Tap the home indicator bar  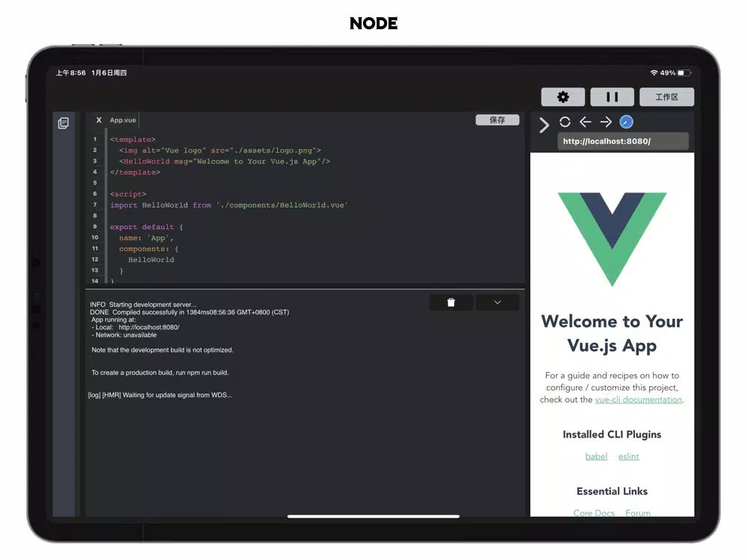pyautogui.click(x=373, y=516)
